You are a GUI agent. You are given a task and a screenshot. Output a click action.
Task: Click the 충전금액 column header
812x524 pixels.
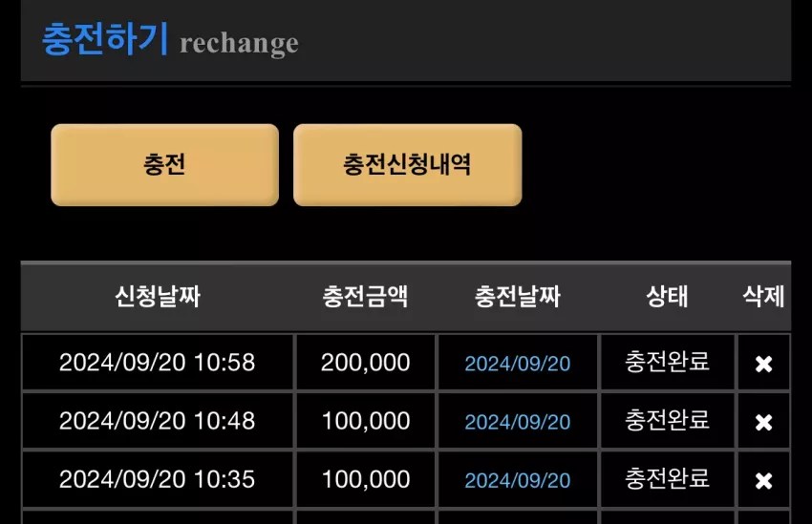(365, 297)
